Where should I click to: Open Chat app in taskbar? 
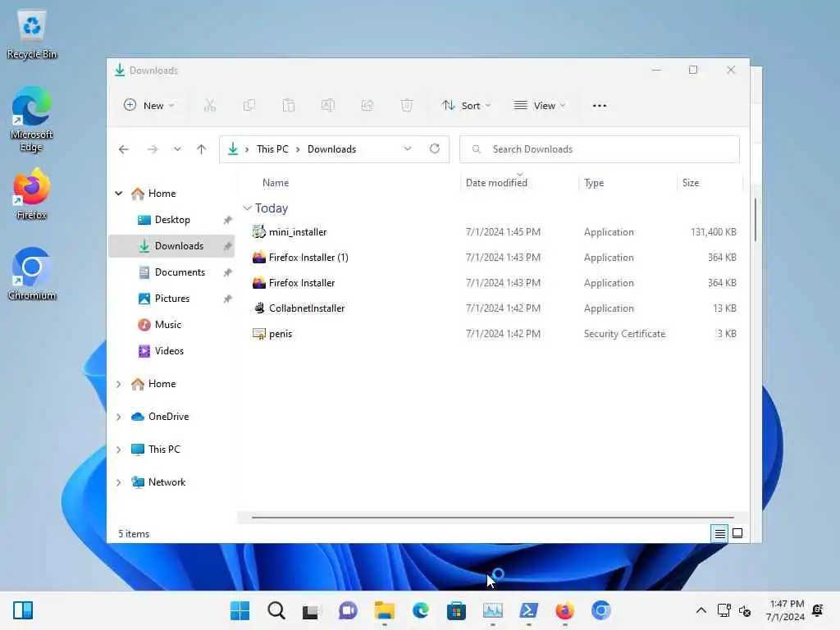[x=348, y=610]
